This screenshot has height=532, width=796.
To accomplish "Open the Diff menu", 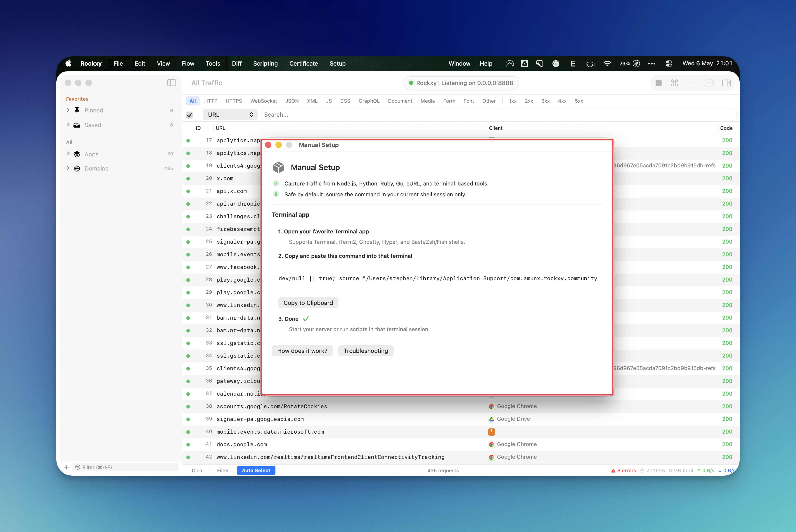I will pos(237,63).
